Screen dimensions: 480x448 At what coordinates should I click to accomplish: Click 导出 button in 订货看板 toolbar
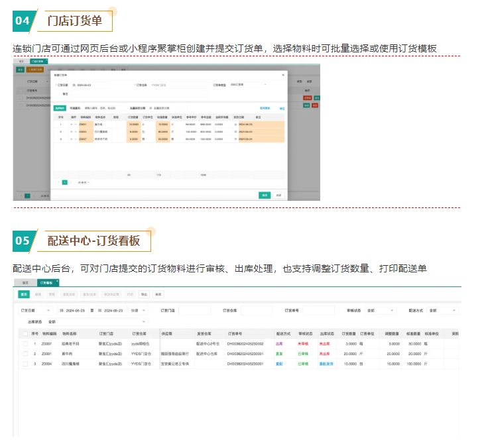pos(144,294)
